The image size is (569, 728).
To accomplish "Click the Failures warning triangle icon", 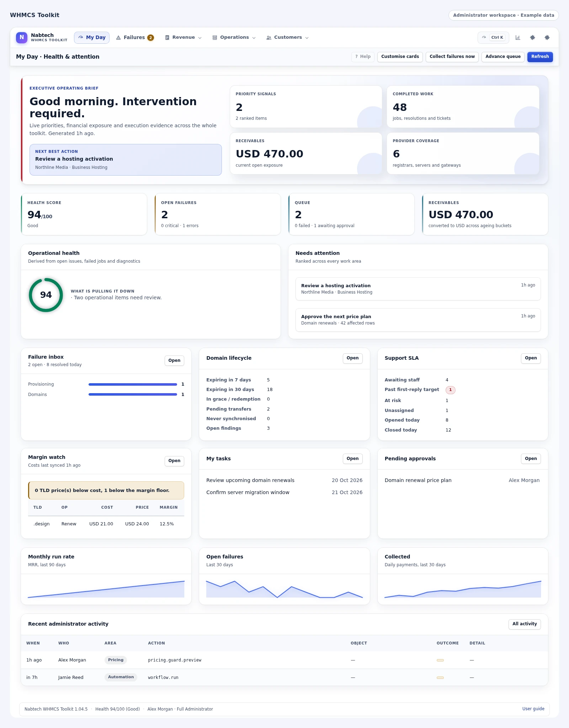I will coord(118,38).
